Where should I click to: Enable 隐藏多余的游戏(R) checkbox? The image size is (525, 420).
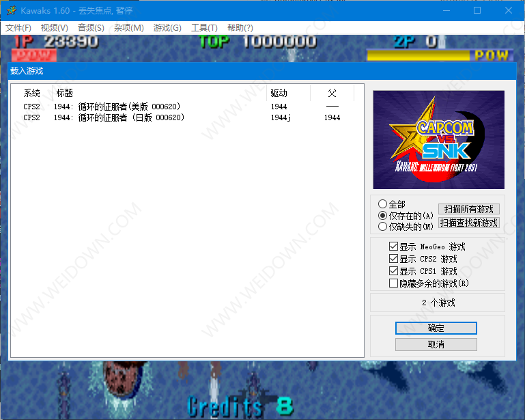coord(393,283)
